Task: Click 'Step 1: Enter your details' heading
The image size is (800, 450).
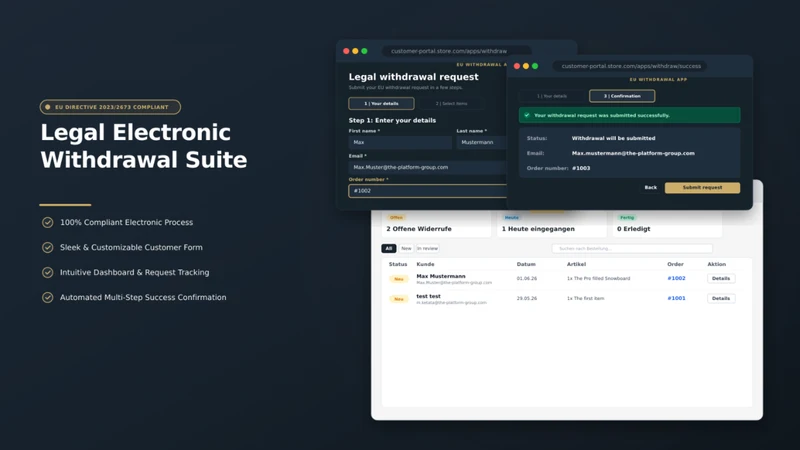Action: pyautogui.click(x=392, y=120)
